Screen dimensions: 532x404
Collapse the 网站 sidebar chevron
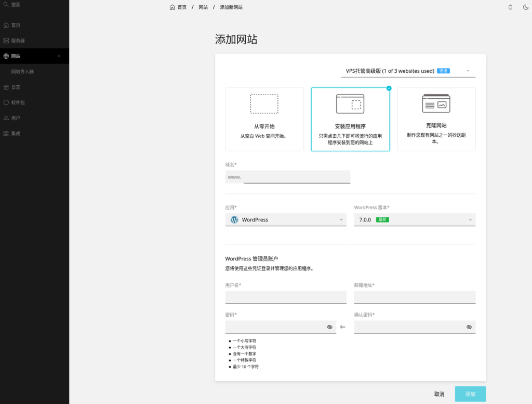click(59, 56)
